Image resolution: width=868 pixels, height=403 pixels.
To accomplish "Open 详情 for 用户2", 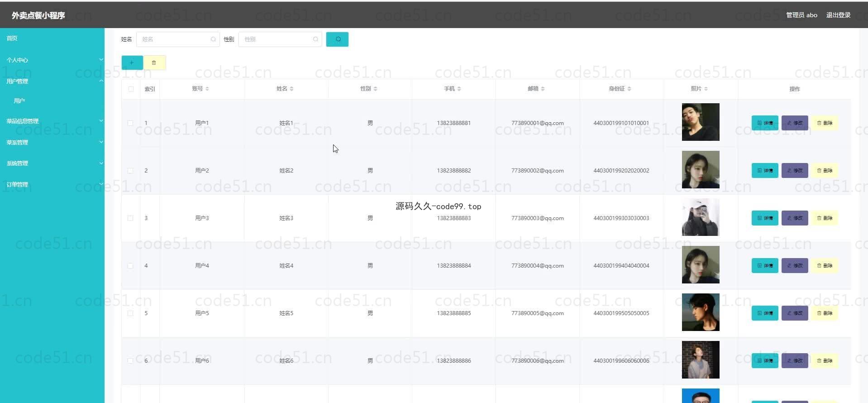I will (765, 171).
